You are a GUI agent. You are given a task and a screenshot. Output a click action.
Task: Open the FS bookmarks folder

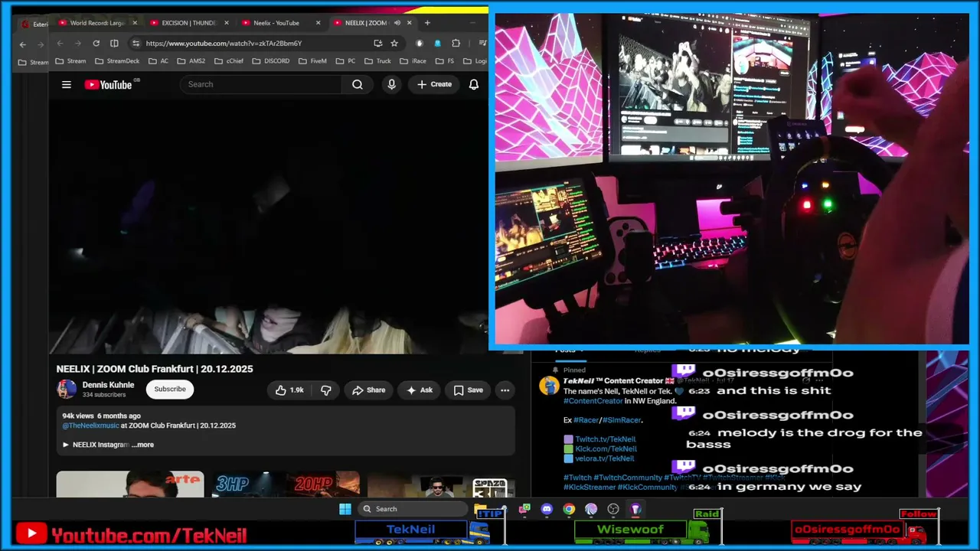(x=446, y=61)
